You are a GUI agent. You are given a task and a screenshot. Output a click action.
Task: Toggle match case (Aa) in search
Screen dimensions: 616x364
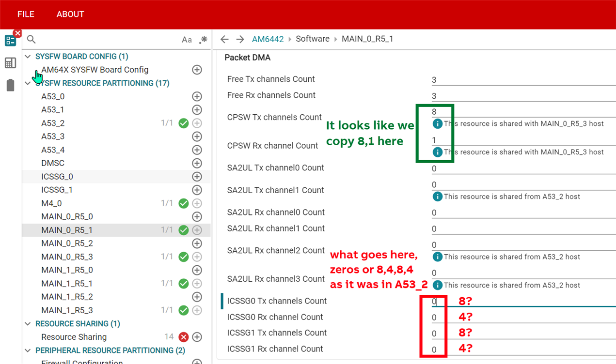click(x=187, y=40)
